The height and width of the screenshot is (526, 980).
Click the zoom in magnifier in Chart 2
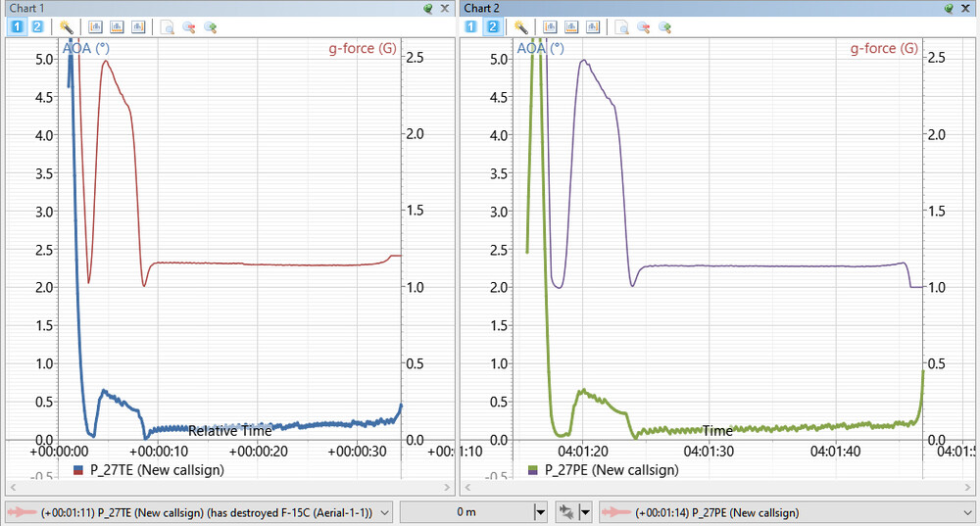pyautogui.click(x=665, y=26)
